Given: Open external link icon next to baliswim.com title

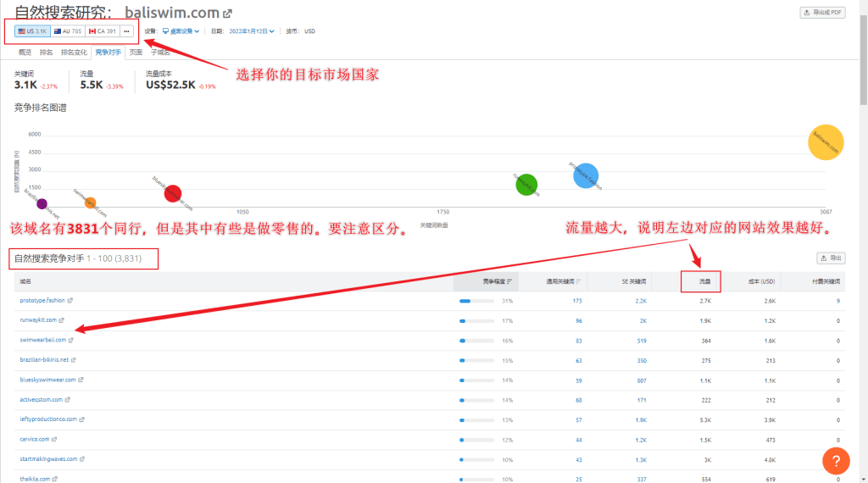Looking at the screenshot, I should click(226, 14).
